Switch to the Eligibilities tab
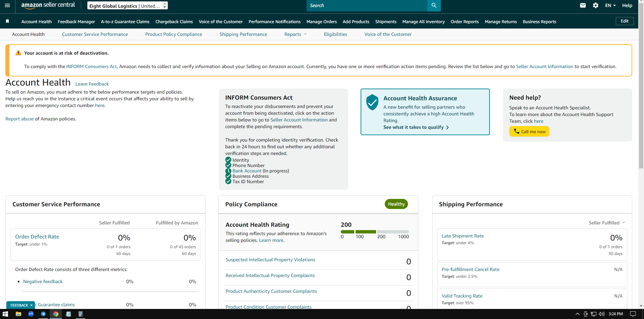Viewport: 644px width, 319px height. 335,34
